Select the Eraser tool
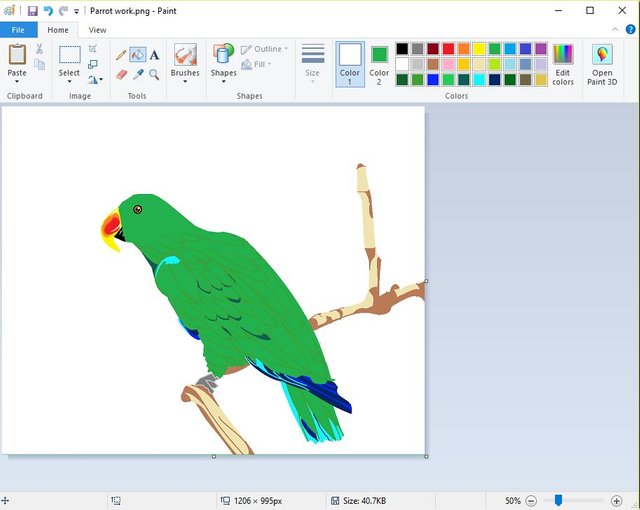Screen dimensions: 640x510 [121, 74]
